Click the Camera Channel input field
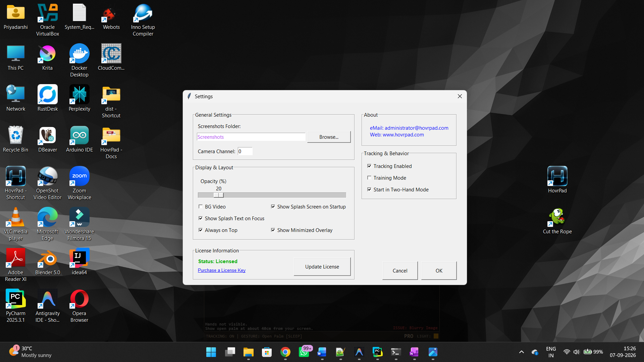The width and height of the screenshot is (644, 362). point(245,151)
